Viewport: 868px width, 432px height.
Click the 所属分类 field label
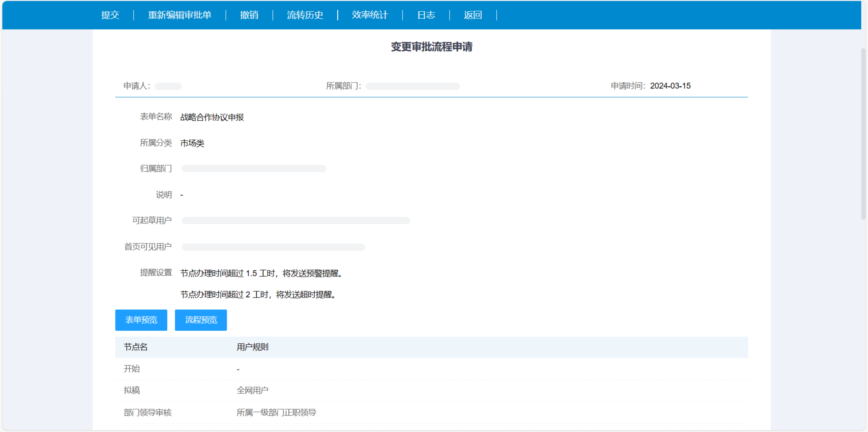(156, 143)
